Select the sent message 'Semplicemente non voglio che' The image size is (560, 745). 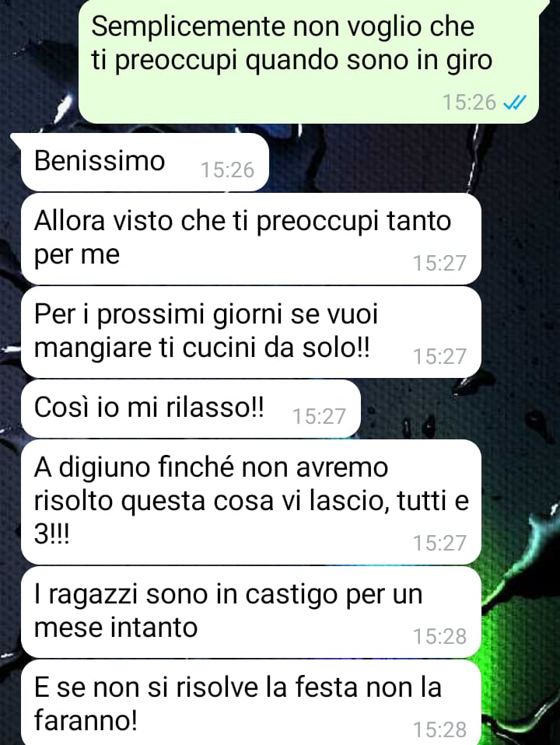click(x=309, y=62)
